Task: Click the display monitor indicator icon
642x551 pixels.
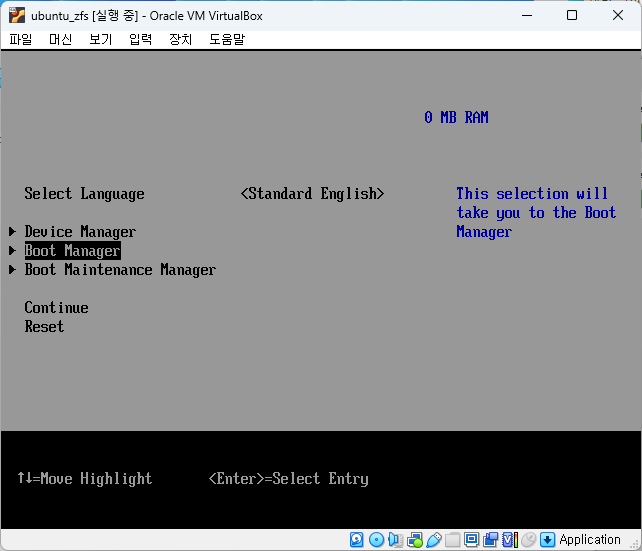Action: pyautogui.click(x=471, y=540)
